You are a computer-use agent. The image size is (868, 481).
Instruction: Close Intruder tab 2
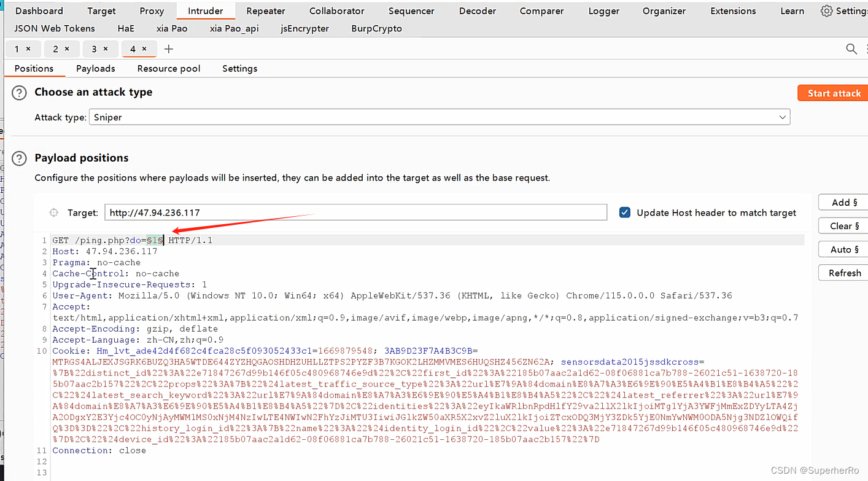tap(67, 49)
